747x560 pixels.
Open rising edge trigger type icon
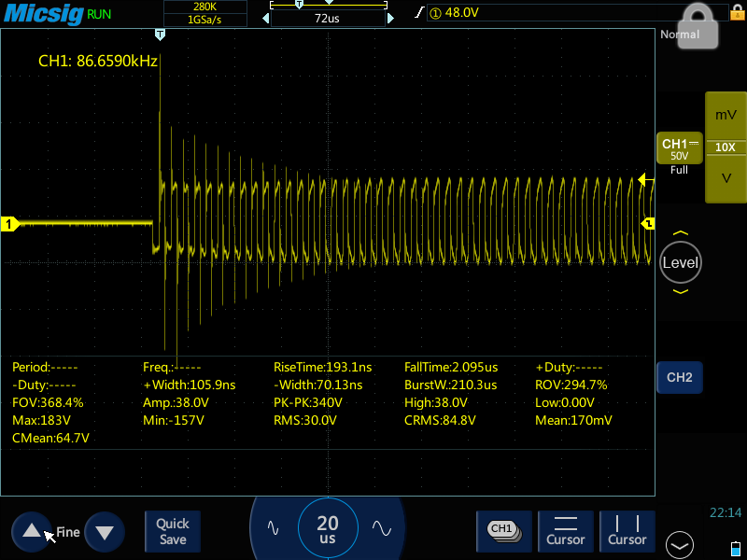coord(419,12)
